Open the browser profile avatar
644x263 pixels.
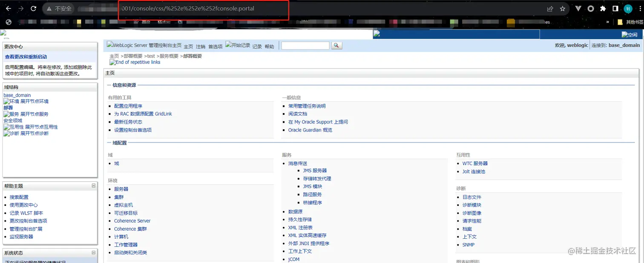click(628, 9)
